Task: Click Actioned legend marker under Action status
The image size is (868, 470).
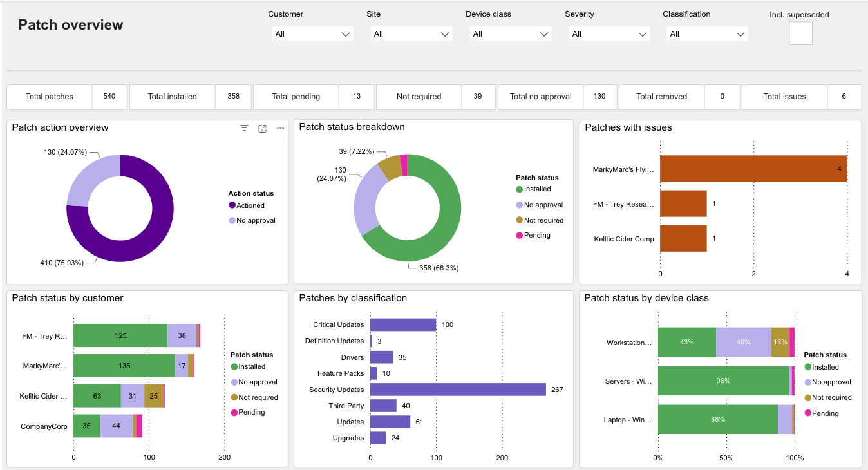Action: coord(232,205)
